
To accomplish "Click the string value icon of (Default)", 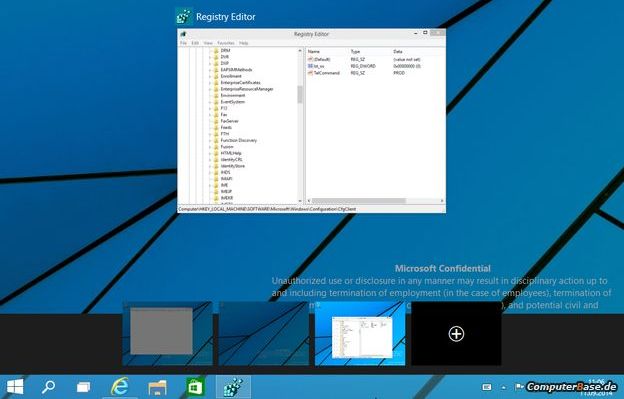I will (x=310, y=59).
